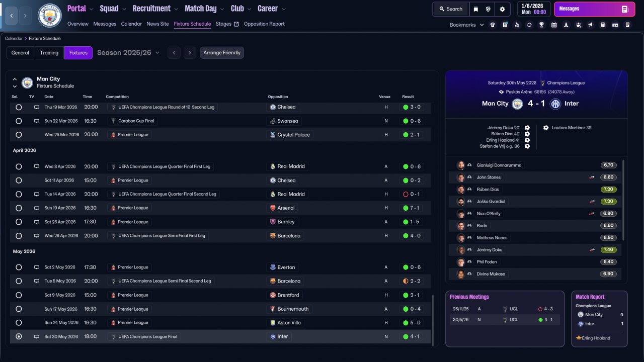Click the up chevron beside Man City
This screenshot has width=644, height=362.
point(15,79)
